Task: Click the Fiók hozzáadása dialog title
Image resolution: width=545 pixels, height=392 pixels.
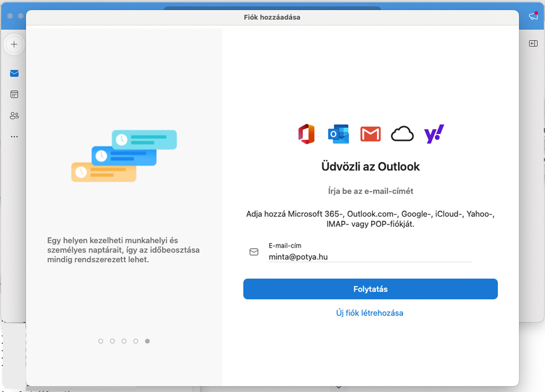Action: 272,17
